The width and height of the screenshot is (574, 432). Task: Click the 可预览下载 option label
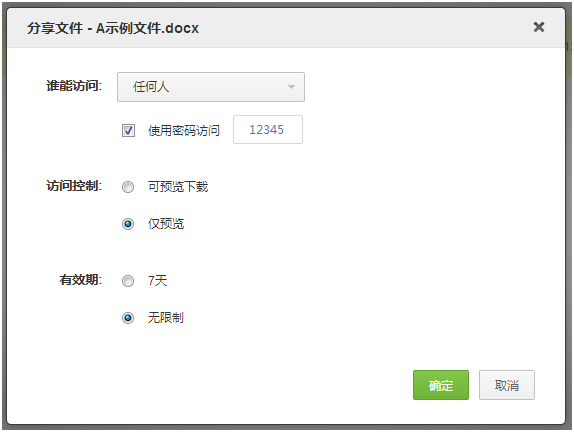178,187
